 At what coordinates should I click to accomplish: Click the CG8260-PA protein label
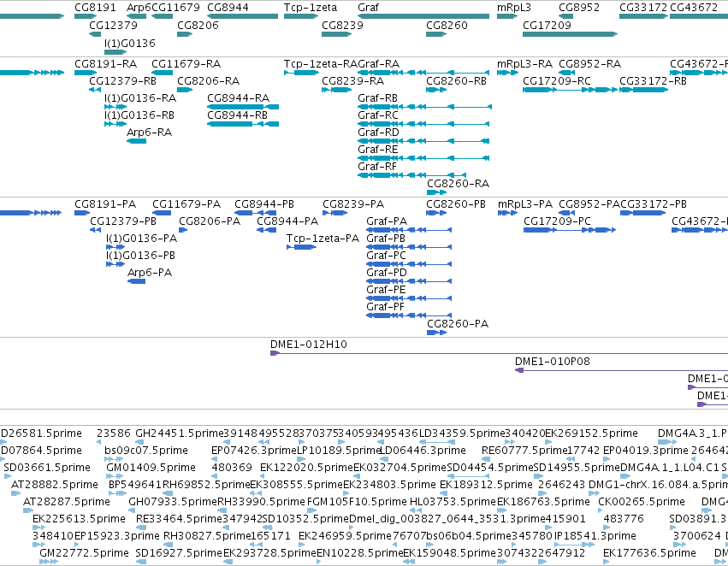tap(458, 324)
